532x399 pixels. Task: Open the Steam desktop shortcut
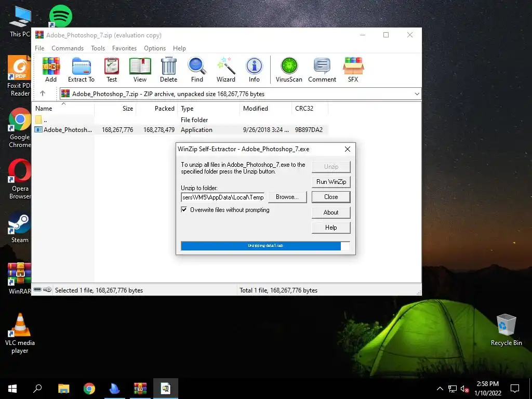coord(20,228)
